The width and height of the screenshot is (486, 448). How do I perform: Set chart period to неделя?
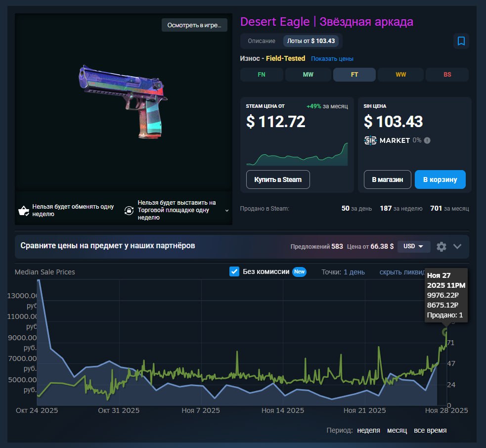point(368,430)
